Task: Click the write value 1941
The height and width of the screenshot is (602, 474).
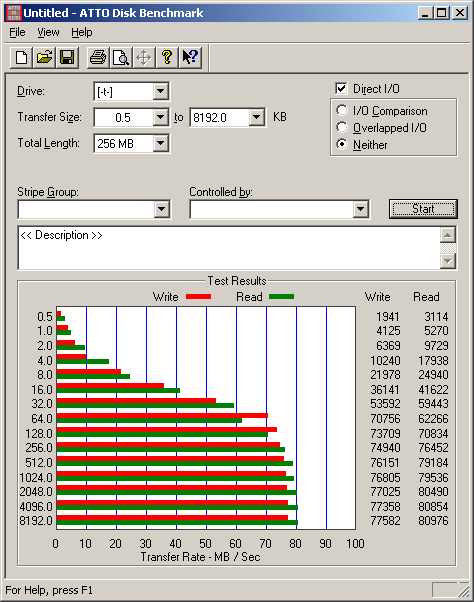Action: (388, 317)
